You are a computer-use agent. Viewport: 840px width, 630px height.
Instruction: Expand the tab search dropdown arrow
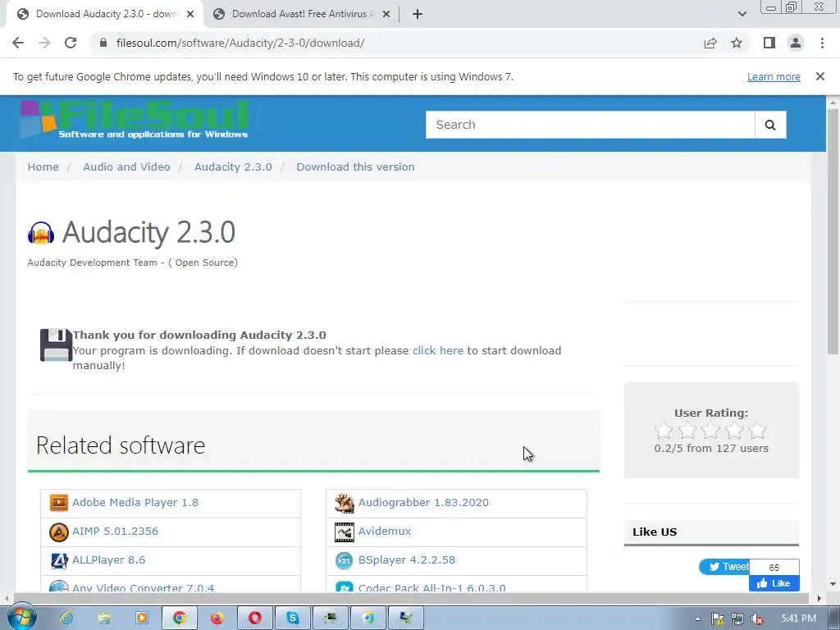tap(742, 14)
